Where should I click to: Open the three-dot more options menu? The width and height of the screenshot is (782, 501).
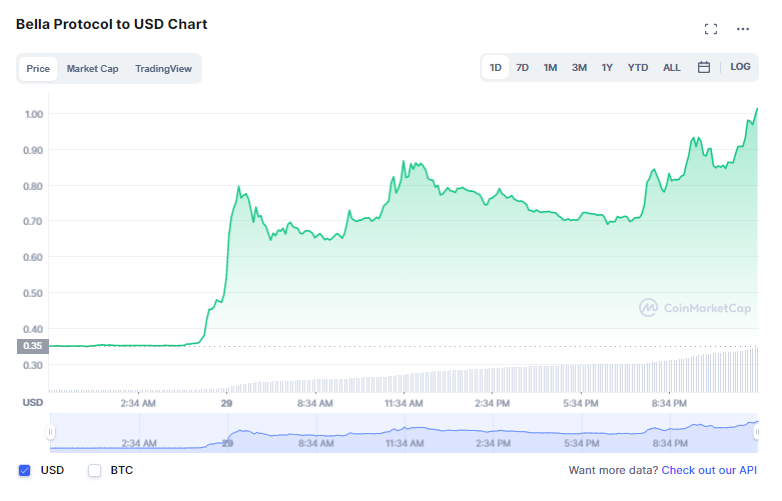(743, 29)
